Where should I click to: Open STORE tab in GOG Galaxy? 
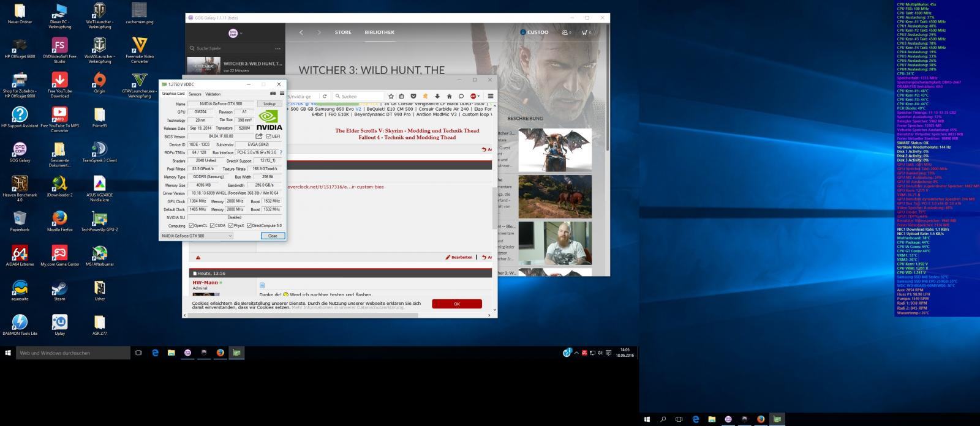pyautogui.click(x=343, y=32)
